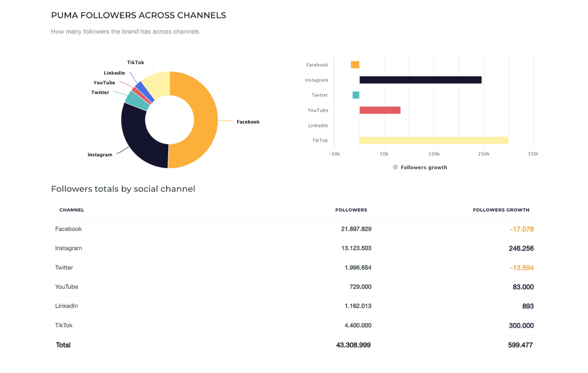Viewport: 588px width, 373px height.
Task: Click the Facebook orange bar in growth chart
Action: [355, 65]
